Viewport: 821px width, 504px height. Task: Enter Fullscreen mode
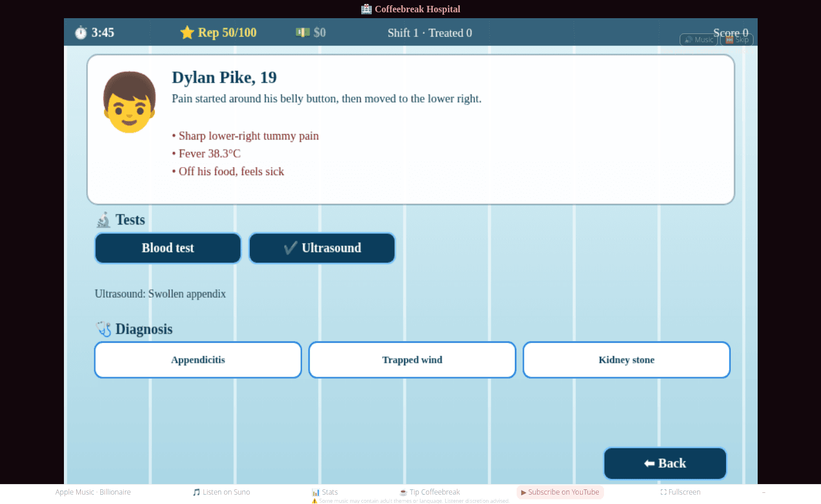[x=680, y=492]
